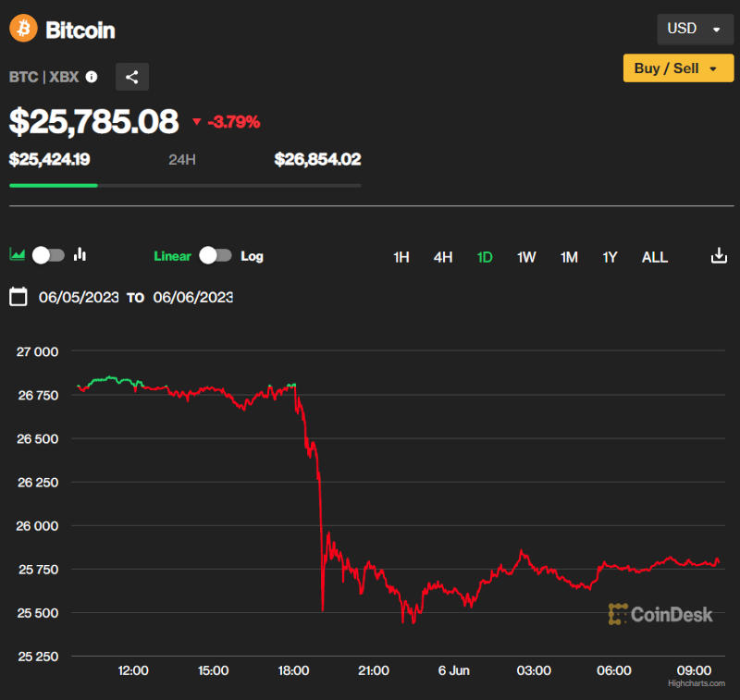Screen dimensions: 740x700
Task: Click the start date 06/05/2023
Action: (x=79, y=298)
